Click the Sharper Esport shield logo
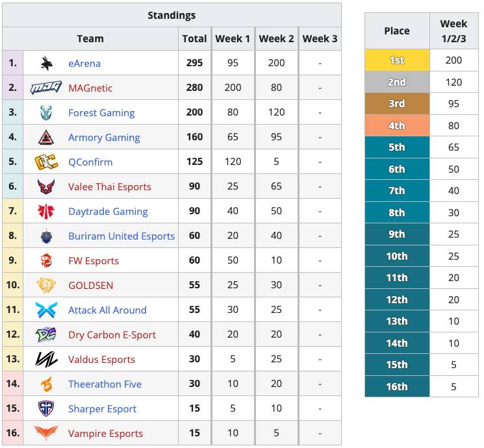 (x=46, y=409)
